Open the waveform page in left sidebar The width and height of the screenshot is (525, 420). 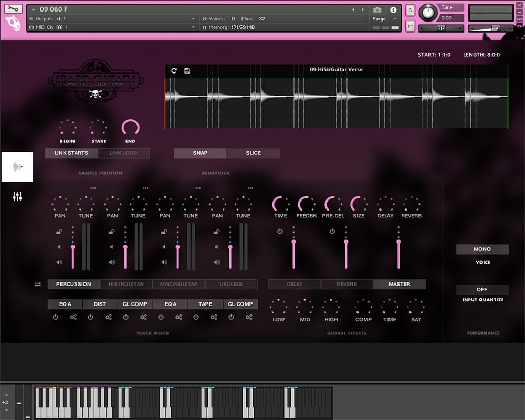[x=17, y=167]
